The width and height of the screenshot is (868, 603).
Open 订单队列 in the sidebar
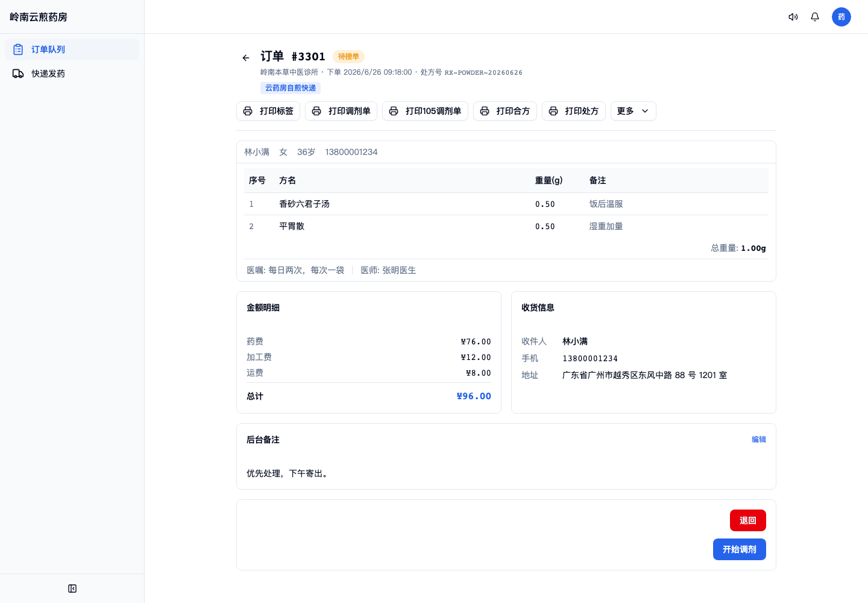(72, 49)
